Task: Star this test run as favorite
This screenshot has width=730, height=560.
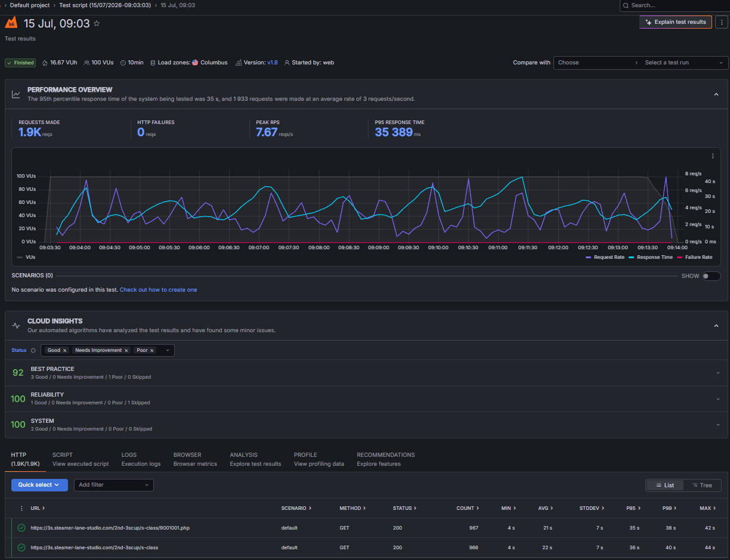Action: (97, 24)
